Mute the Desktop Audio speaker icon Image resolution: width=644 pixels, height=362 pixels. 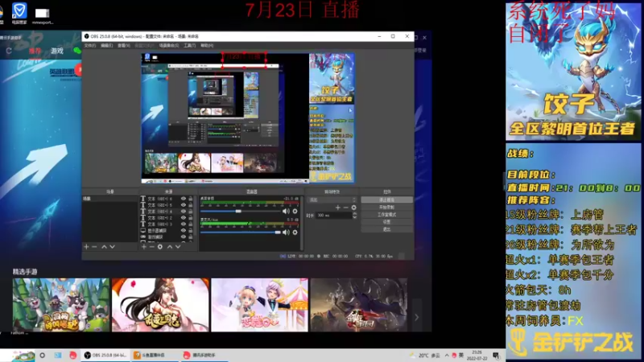coord(286,211)
